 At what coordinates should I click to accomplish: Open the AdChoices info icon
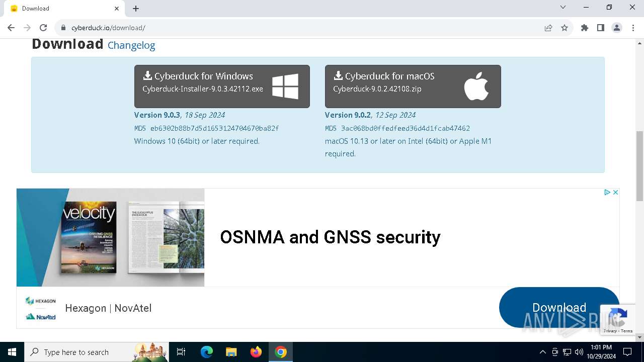(x=607, y=193)
